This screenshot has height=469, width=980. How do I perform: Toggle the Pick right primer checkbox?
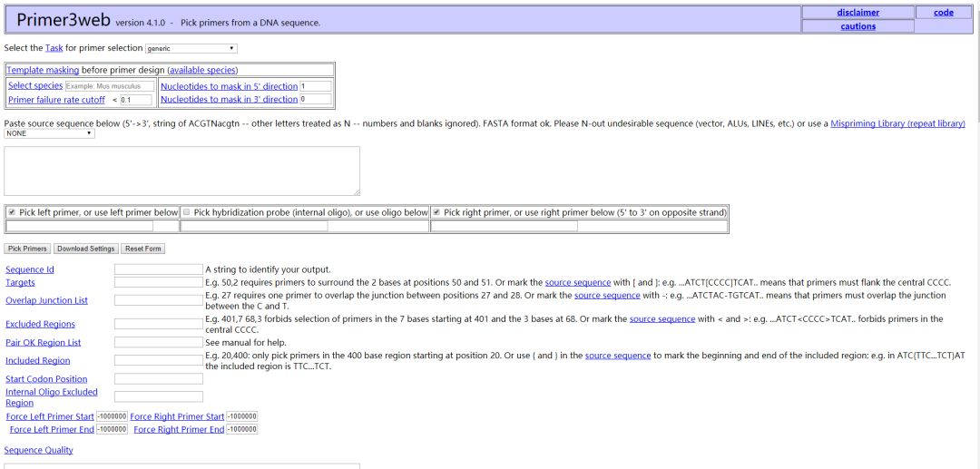[436, 212]
